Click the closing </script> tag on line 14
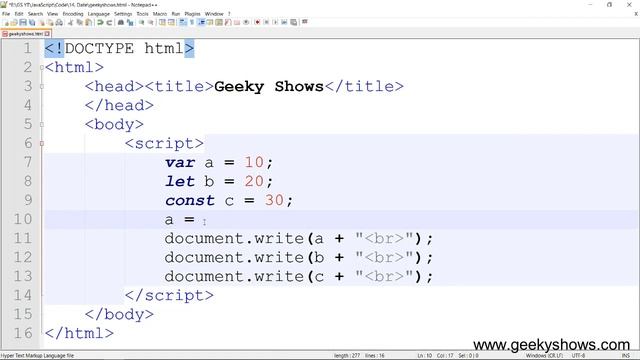Viewport: 640px width, 360px height. [169, 296]
